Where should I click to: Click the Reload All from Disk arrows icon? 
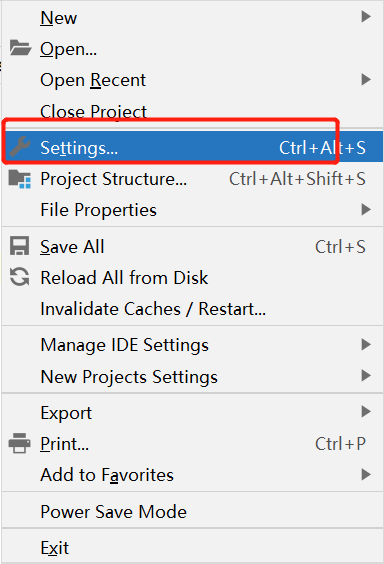coord(19,277)
